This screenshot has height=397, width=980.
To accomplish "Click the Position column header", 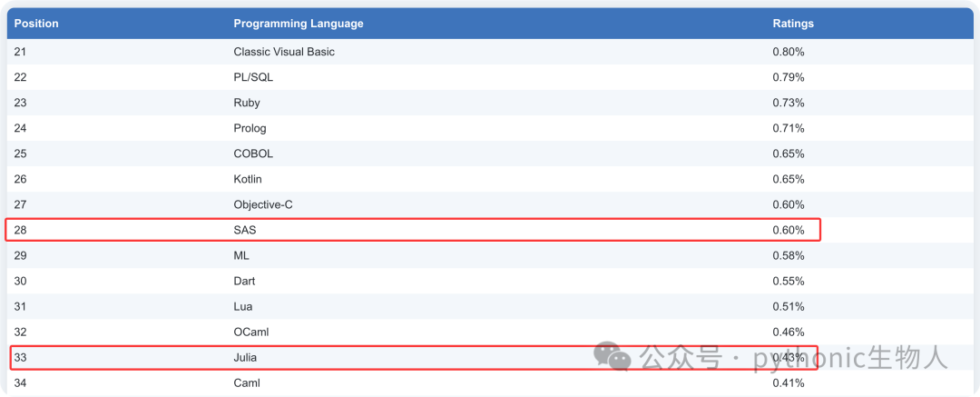I will click(x=36, y=24).
